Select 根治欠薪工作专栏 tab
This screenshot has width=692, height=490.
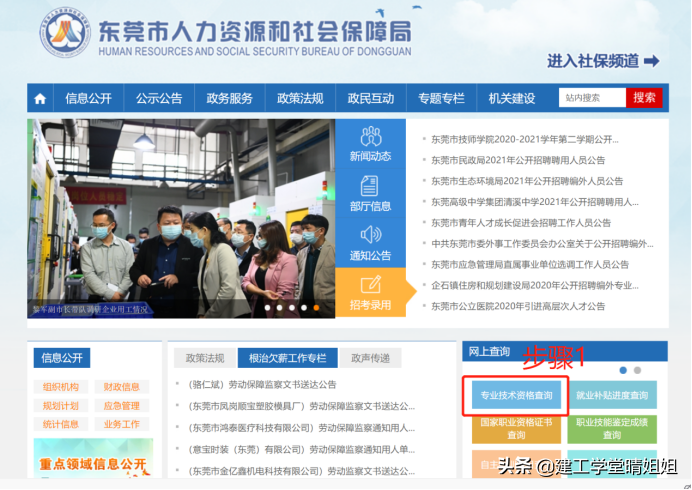pyautogui.click(x=287, y=358)
